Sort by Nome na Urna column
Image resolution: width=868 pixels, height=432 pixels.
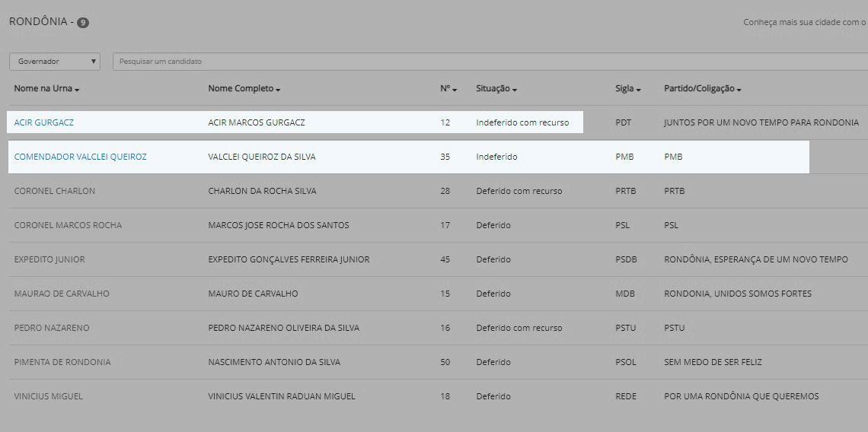tap(46, 88)
